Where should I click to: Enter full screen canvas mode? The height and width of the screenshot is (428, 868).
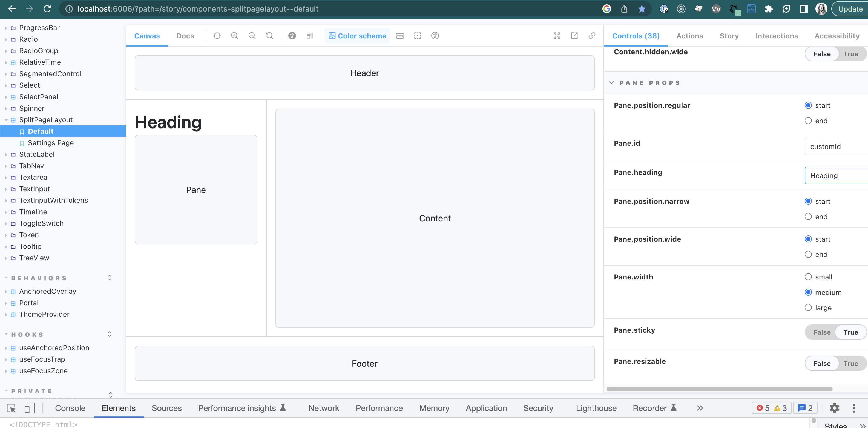[557, 36]
